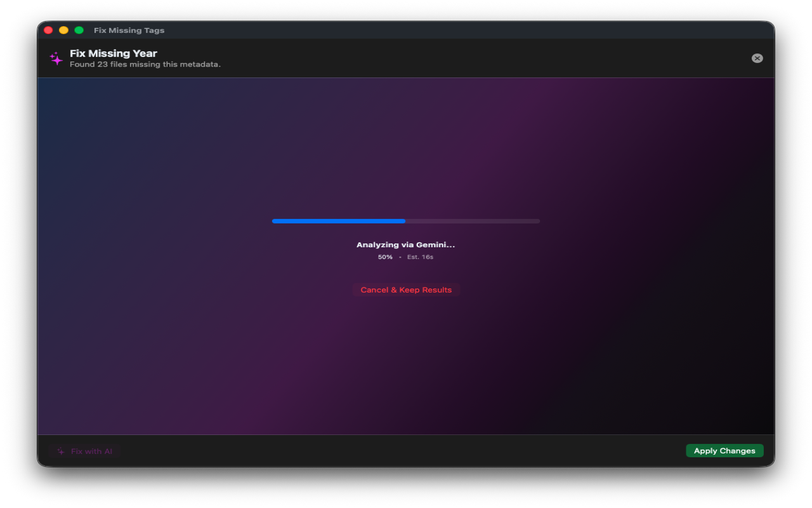The image size is (812, 508).
Task: Click the green Apply Changes button
Action: pyautogui.click(x=724, y=451)
